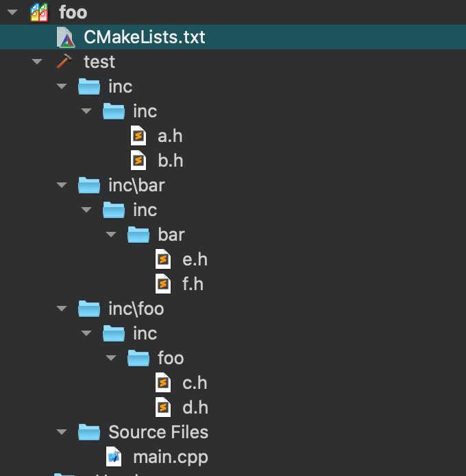The height and width of the screenshot is (476, 466).
Task: Select the main.cpp file name
Action: tap(170, 457)
